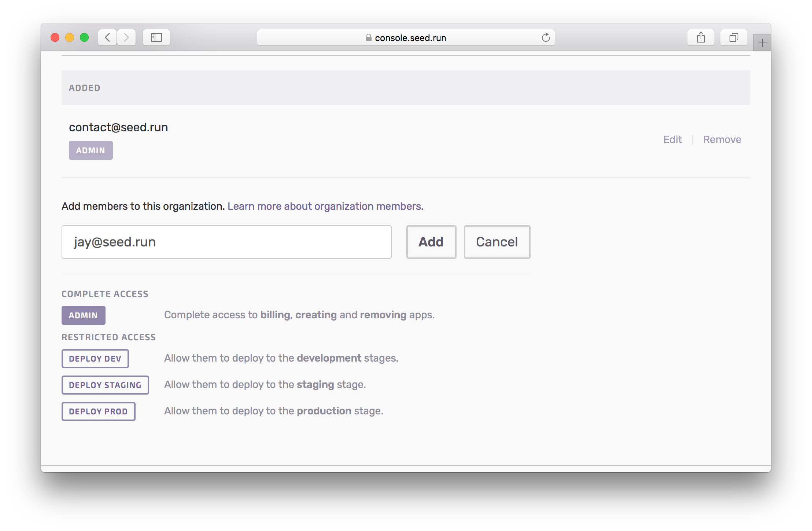812x531 pixels.
Task: Toggle the ADMIN complete access role
Action: tap(84, 315)
